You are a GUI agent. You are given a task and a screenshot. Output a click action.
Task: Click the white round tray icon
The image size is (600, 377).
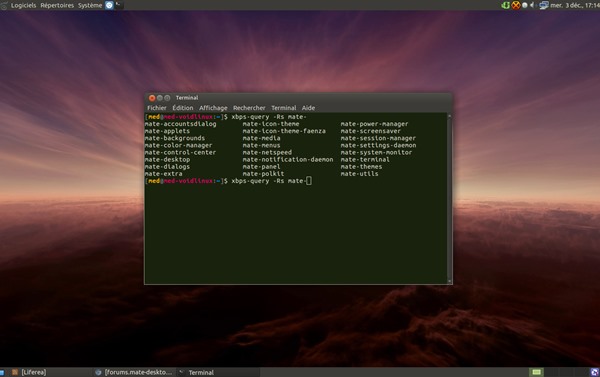point(525,5)
